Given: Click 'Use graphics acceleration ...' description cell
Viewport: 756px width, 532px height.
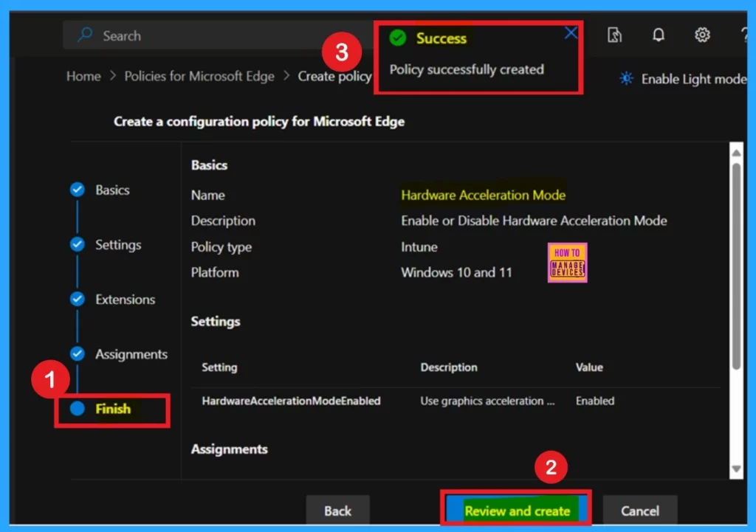Looking at the screenshot, I should click(487, 401).
